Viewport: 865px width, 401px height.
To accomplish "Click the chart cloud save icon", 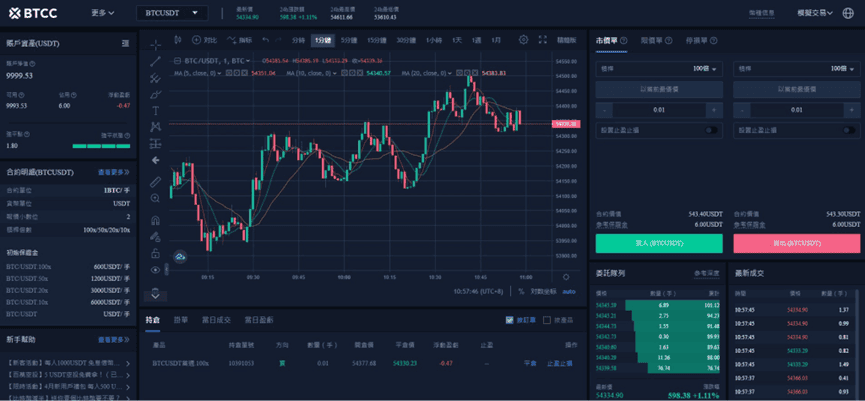I will point(180,256).
